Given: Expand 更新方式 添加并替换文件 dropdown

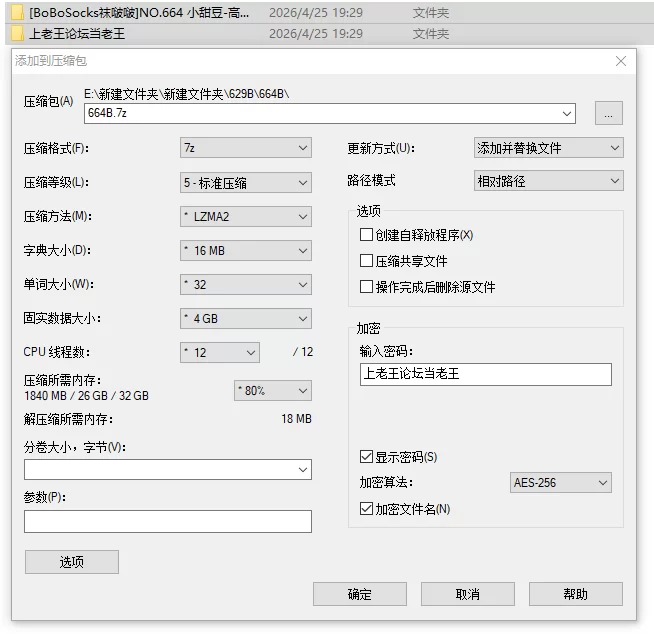Looking at the screenshot, I should click(548, 148).
